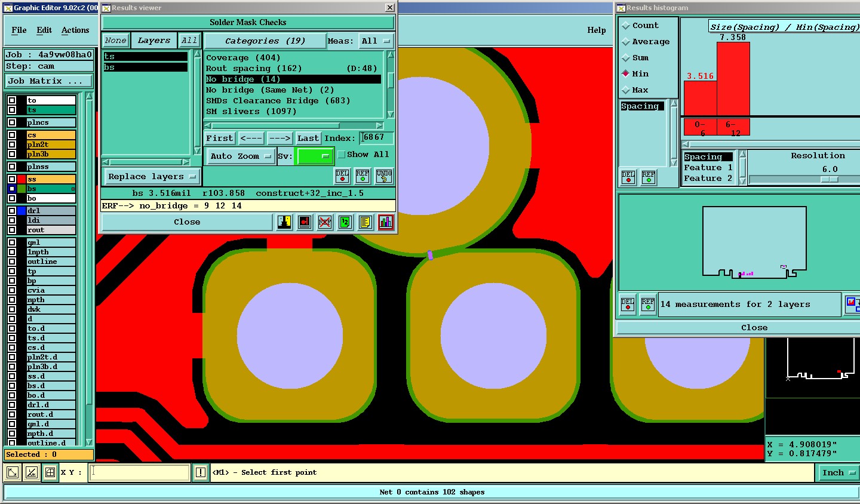Select All in layers filter
Viewport: 860px width, 504px height.
[x=189, y=41]
